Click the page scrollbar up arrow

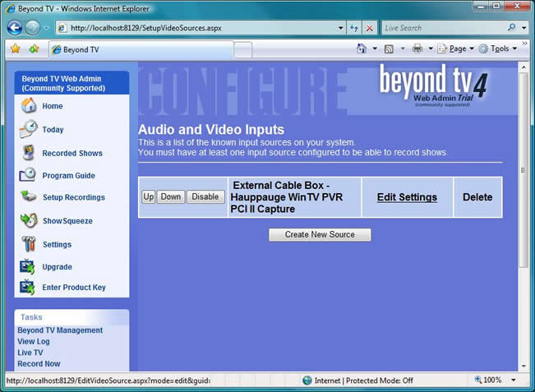523,67
